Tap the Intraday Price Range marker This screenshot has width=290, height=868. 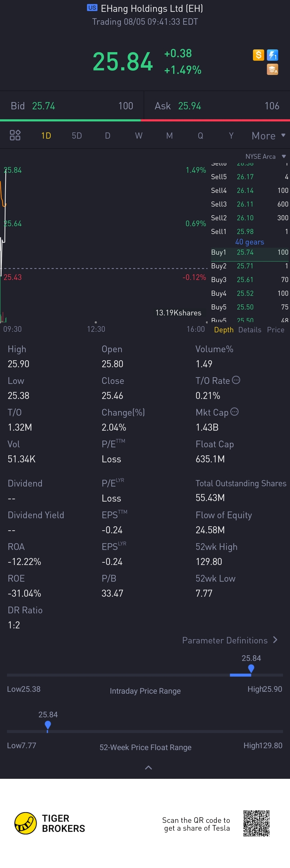point(251,668)
